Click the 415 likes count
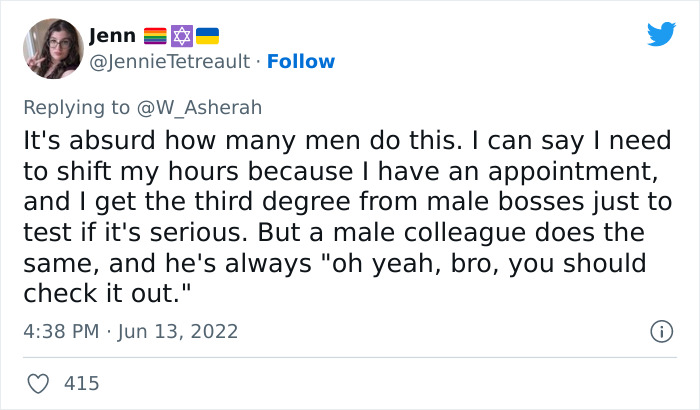 (82, 383)
